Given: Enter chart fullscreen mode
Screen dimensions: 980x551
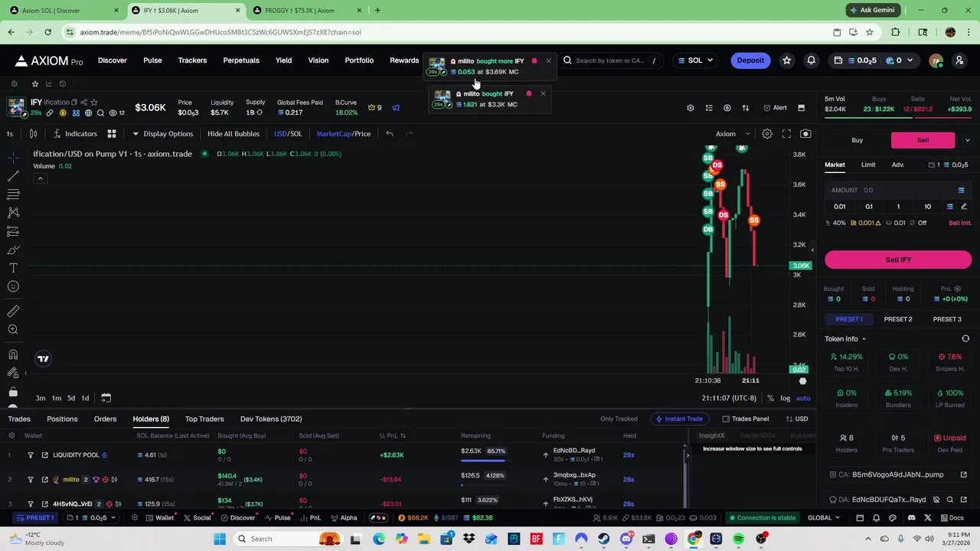Looking at the screenshot, I should 786,134.
